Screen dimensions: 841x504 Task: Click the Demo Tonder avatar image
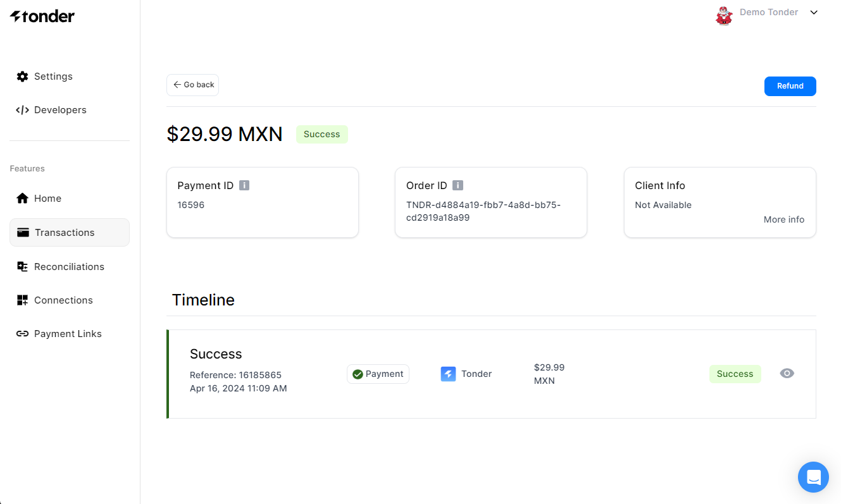(x=724, y=14)
